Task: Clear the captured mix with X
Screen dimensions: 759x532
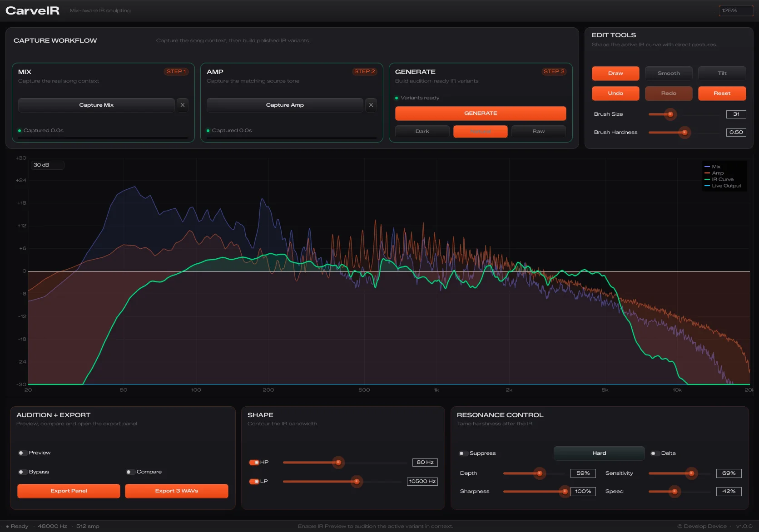Action: tap(183, 105)
